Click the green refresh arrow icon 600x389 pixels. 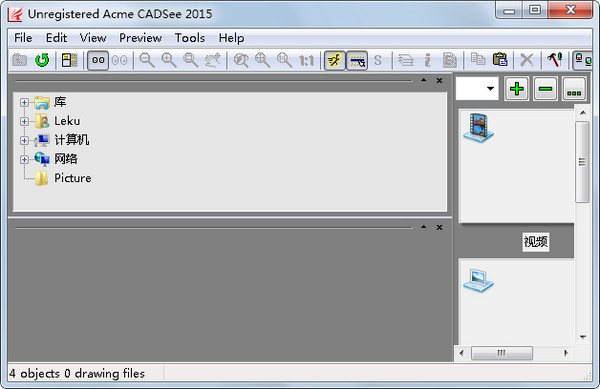pos(42,60)
